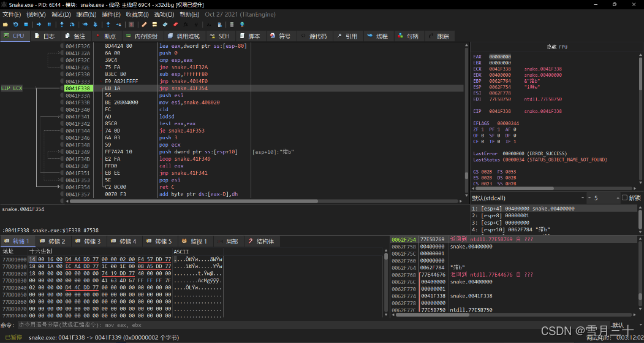The width and height of the screenshot is (644, 343).
Task: Select the 转储 2 dump tab
Action: pos(53,241)
